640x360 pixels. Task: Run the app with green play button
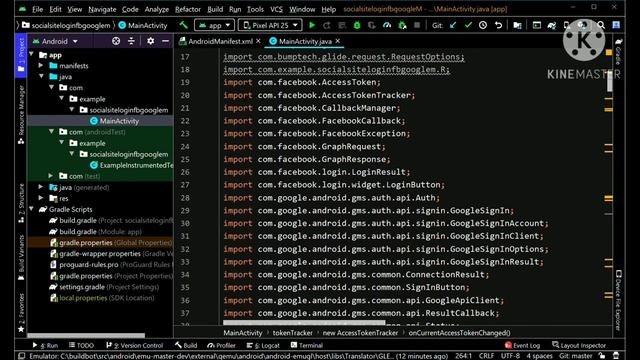312,25
